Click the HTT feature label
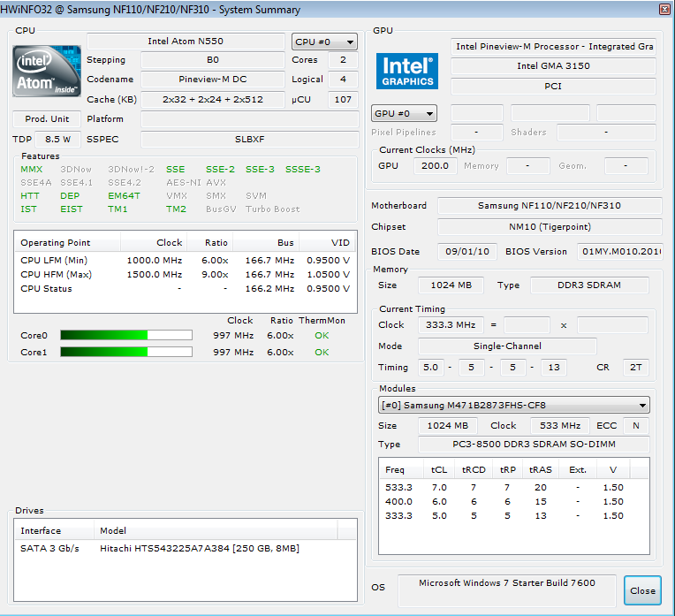The width and height of the screenshot is (675, 616). [30, 195]
